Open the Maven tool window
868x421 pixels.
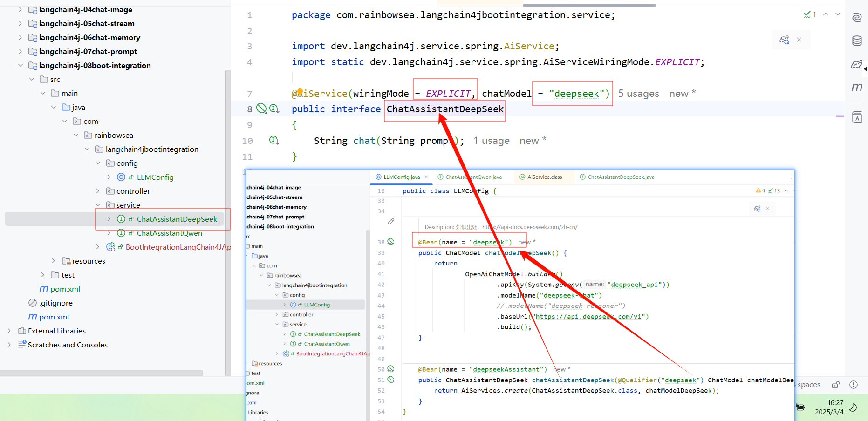click(857, 87)
